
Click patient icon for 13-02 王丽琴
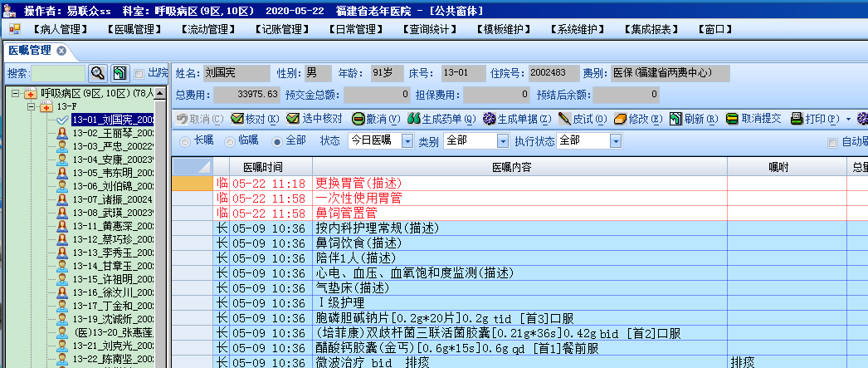(x=62, y=133)
